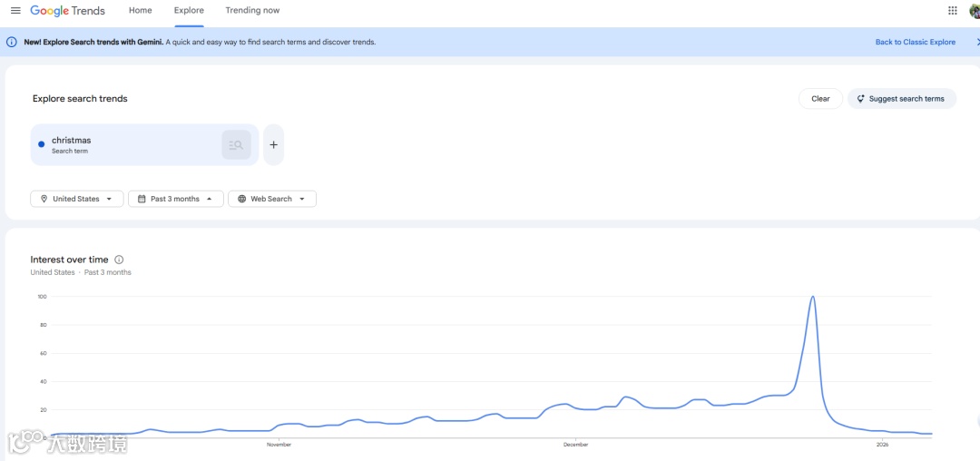Viewport: 980px width, 461px height.
Task: Dismiss the Gemini banner with X
Action: click(x=977, y=42)
